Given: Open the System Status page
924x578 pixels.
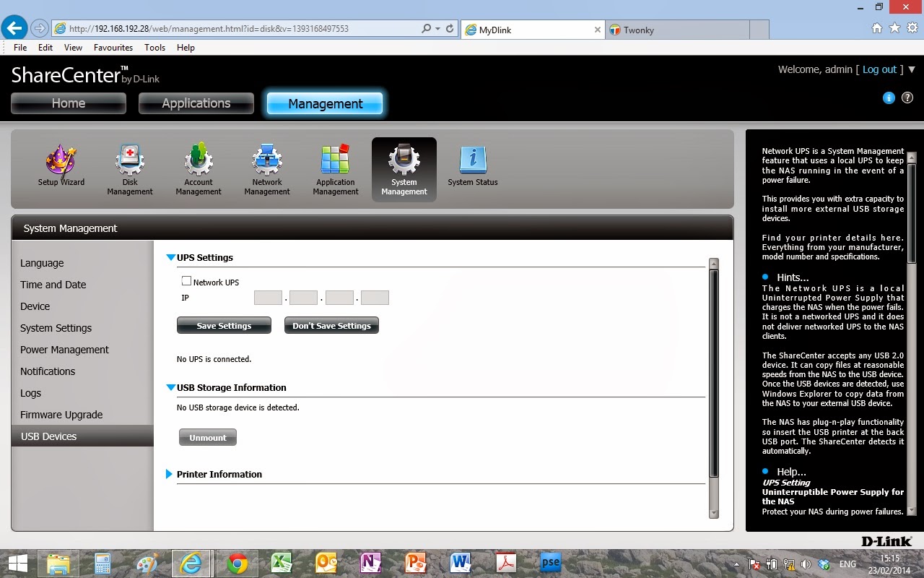Looking at the screenshot, I should click(473, 165).
